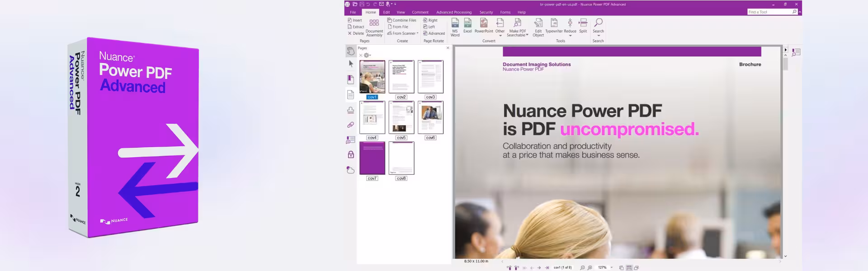Jump to the last page

(x=547, y=268)
